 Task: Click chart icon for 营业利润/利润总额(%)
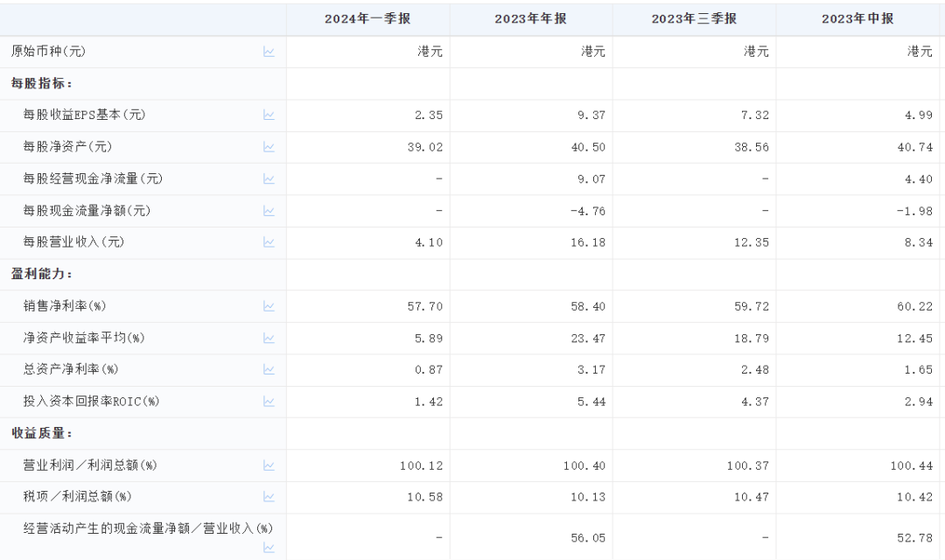pyautogui.click(x=269, y=465)
